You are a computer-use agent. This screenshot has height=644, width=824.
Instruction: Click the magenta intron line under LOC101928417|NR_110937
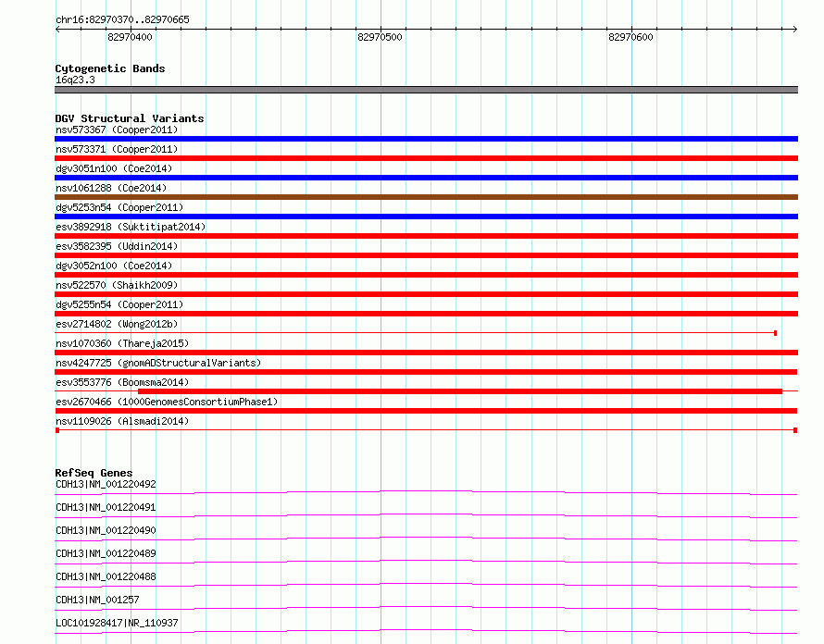click(426, 631)
